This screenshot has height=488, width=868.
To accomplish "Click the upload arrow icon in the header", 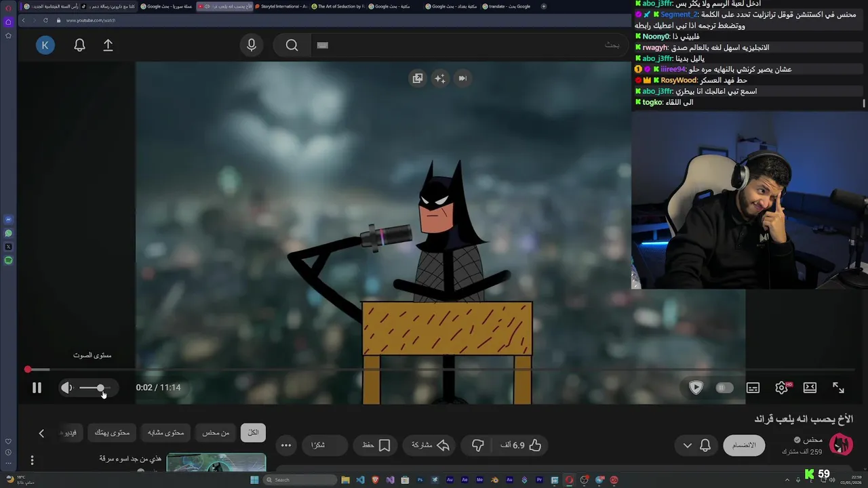I will [x=108, y=45].
